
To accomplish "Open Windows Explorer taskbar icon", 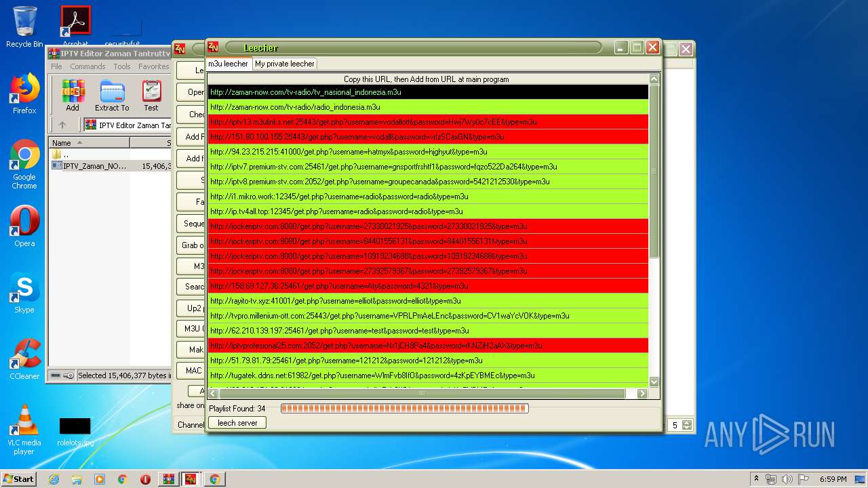I will click(77, 479).
